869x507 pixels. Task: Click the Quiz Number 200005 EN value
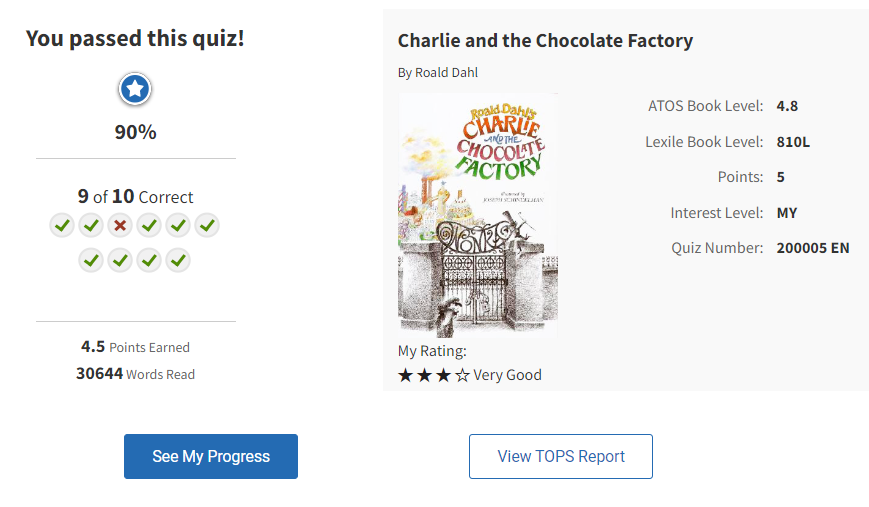[812, 248]
